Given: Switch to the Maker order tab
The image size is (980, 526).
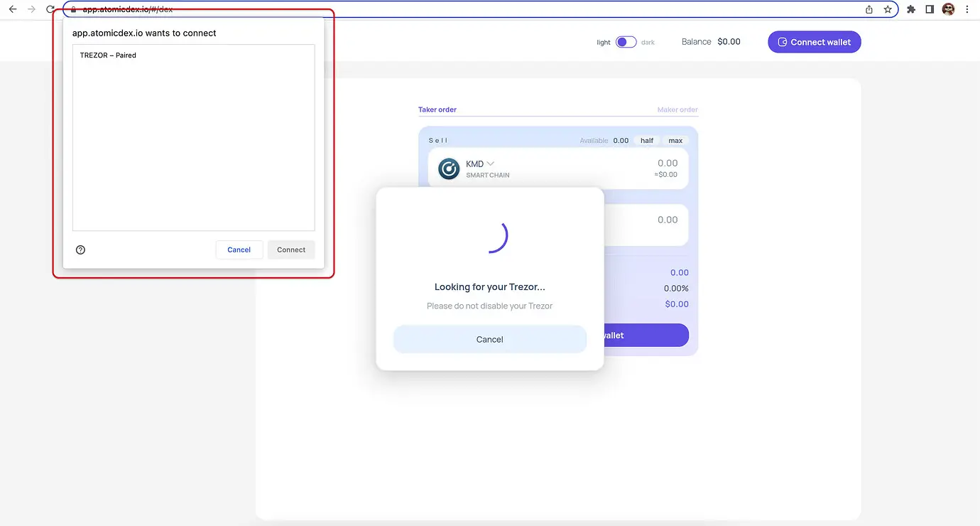Looking at the screenshot, I should point(677,109).
